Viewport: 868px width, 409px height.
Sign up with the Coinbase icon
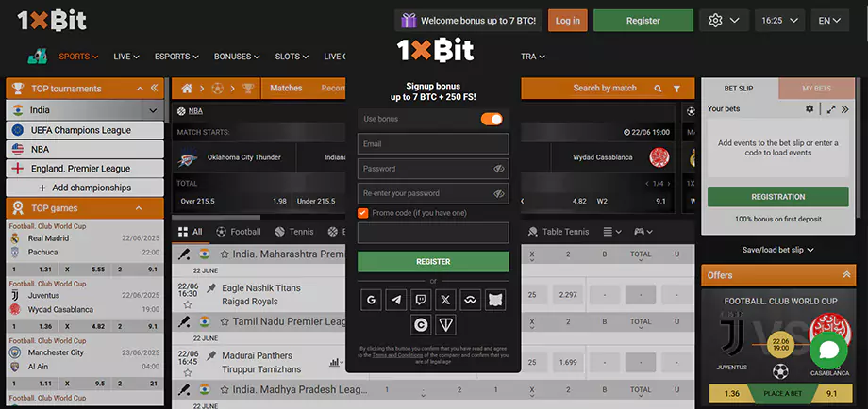pos(421,325)
